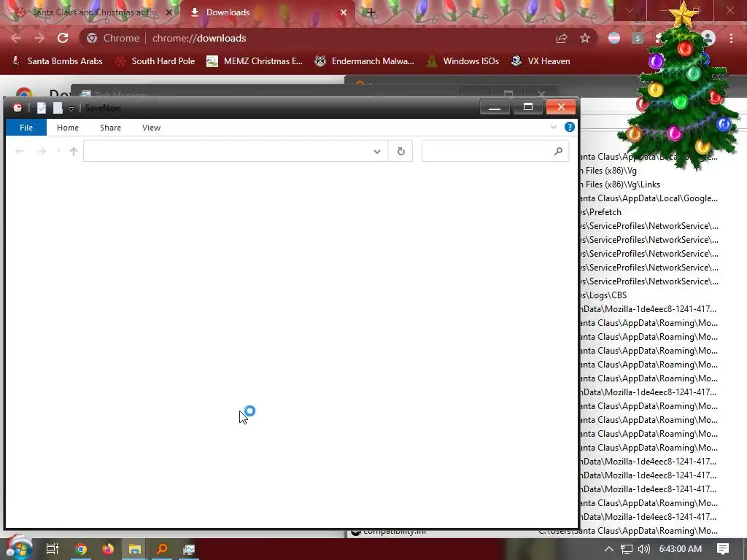Close the Downloads tab
Image resolution: width=747 pixels, height=560 pixels.
(x=344, y=12)
